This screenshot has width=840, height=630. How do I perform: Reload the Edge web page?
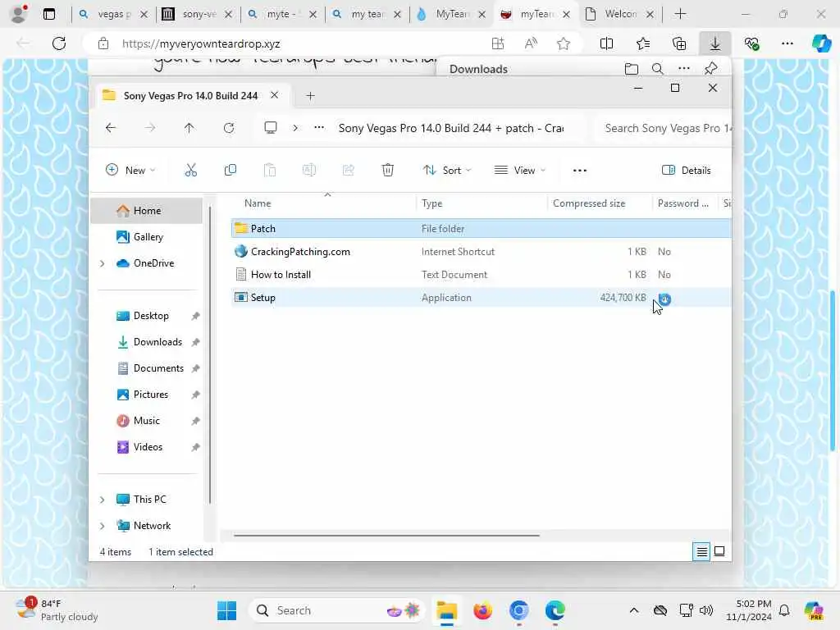[x=59, y=43]
